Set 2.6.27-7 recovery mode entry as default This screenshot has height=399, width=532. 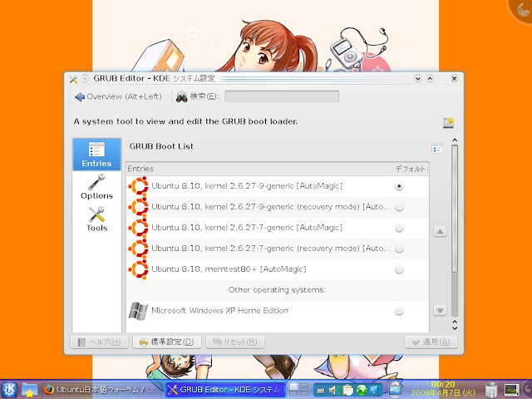point(399,249)
